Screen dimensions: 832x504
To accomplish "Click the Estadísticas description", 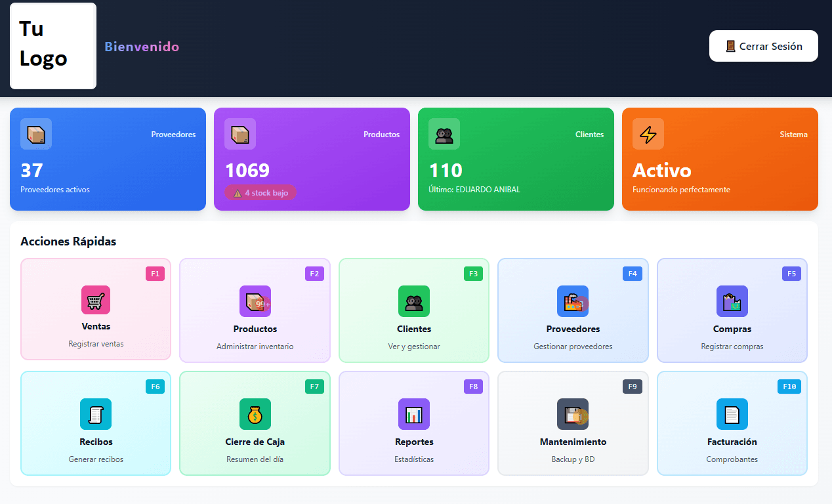I will [414, 459].
